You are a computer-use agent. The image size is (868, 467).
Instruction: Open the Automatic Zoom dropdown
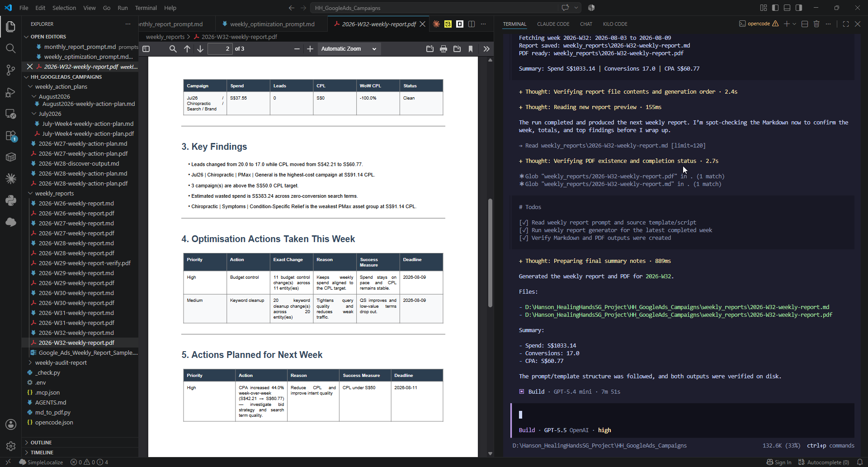(349, 49)
